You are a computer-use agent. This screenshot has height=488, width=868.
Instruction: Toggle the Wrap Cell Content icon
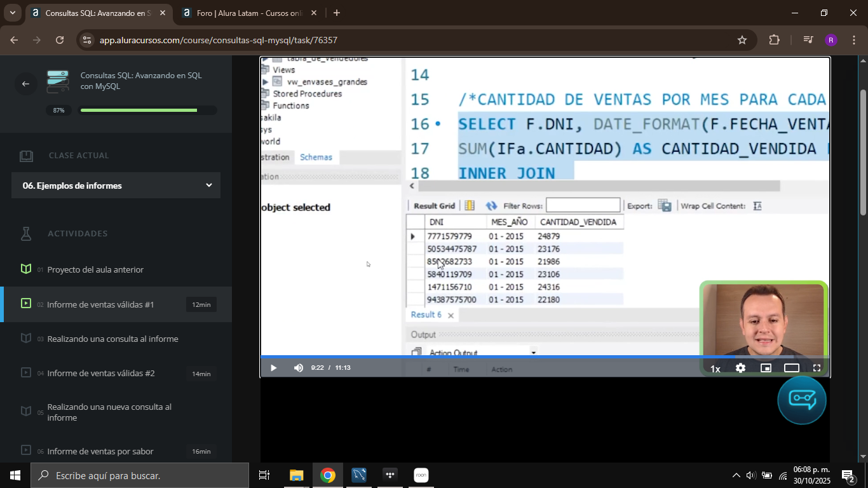click(757, 205)
